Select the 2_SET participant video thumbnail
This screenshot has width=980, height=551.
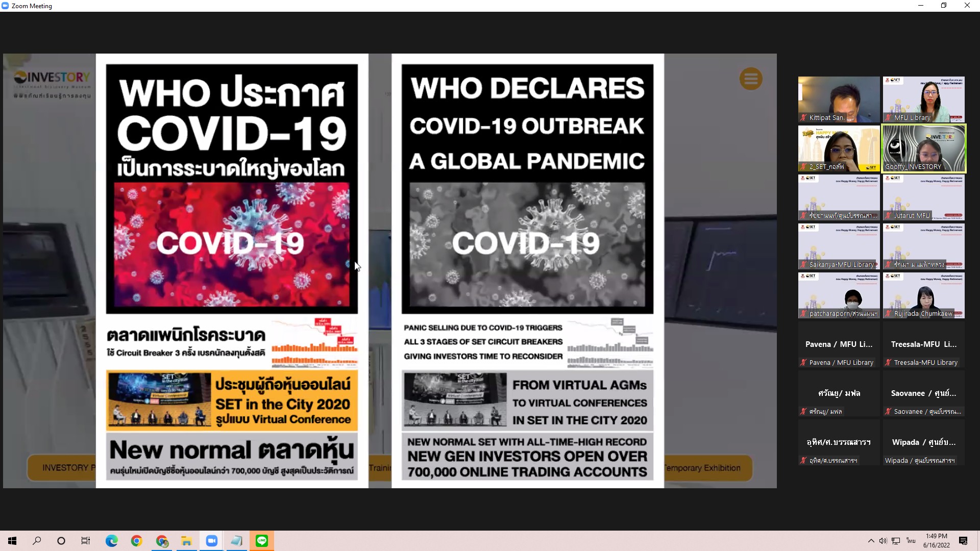(x=839, y=148)
